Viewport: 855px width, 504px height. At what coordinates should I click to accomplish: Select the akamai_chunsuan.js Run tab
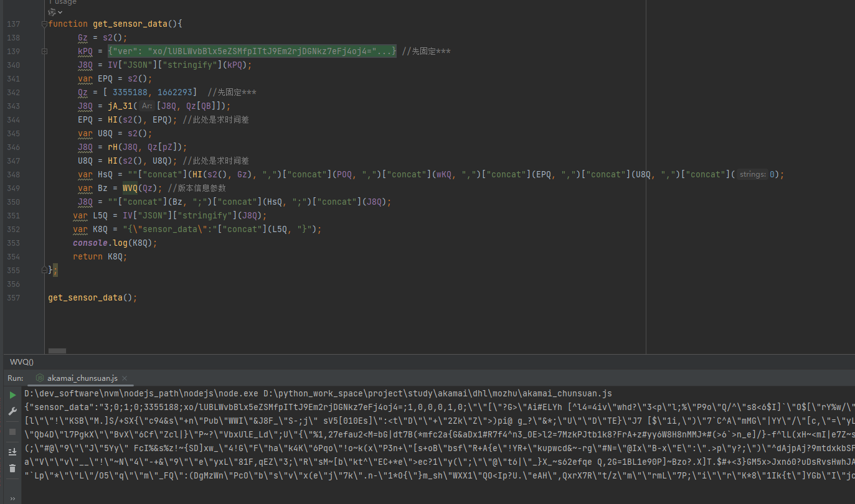[x=82, y=378]
